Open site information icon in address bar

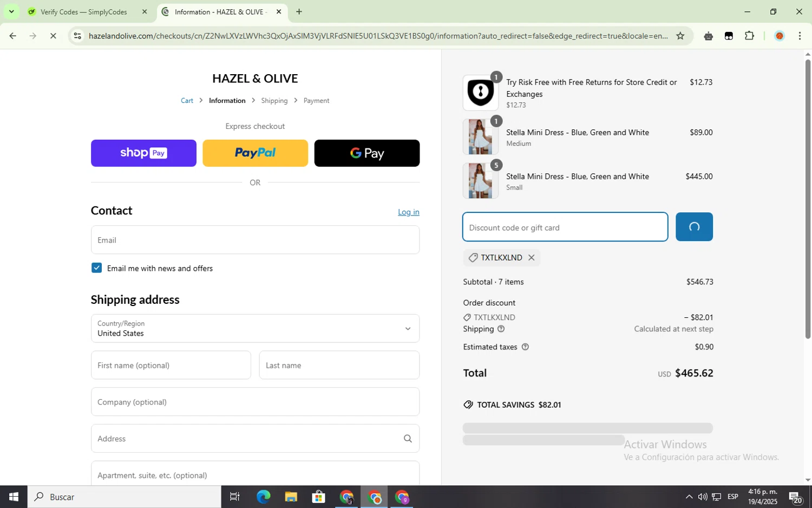point(77,36)
